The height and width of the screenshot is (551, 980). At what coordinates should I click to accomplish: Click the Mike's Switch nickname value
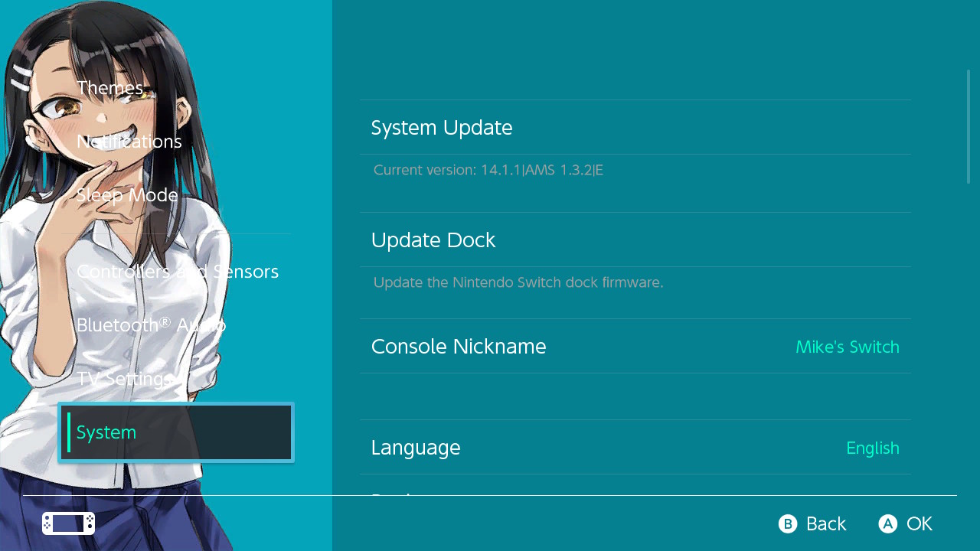point(848,347)
